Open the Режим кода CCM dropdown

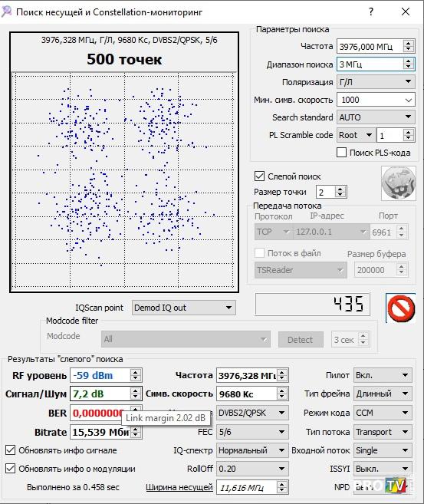tap(383, 413)
